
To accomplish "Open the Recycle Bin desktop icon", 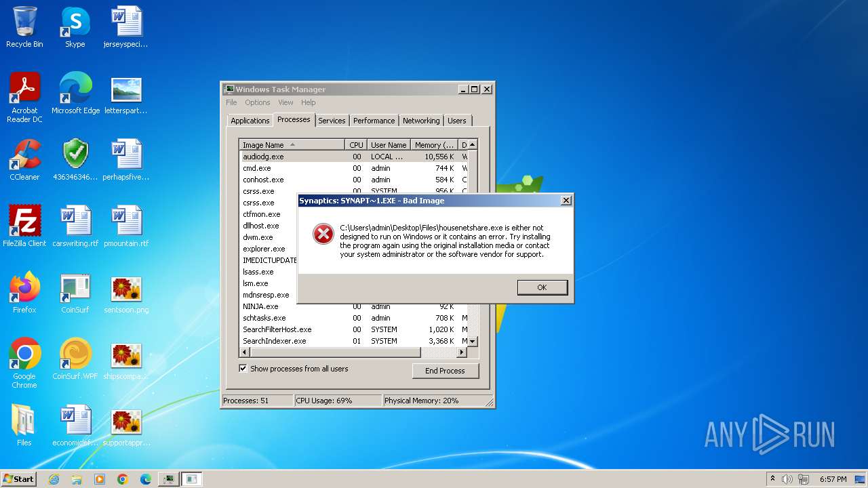I will click(x=24, y=27).
